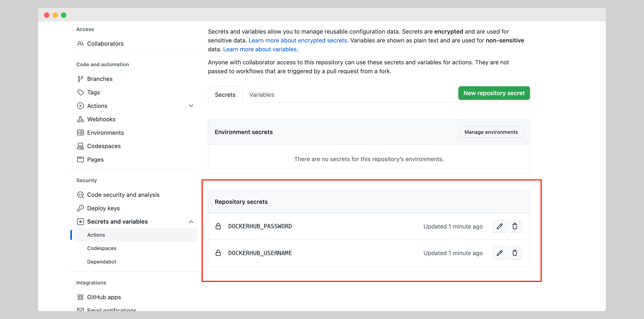
Task: Click the Codespaces icon under Code and automation
Action: 80,146
